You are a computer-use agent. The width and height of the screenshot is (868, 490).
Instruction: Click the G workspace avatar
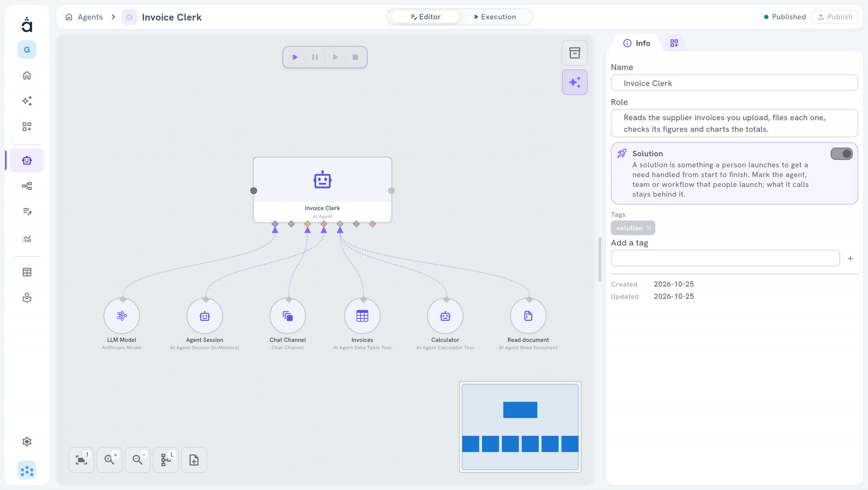click(27, 50)
